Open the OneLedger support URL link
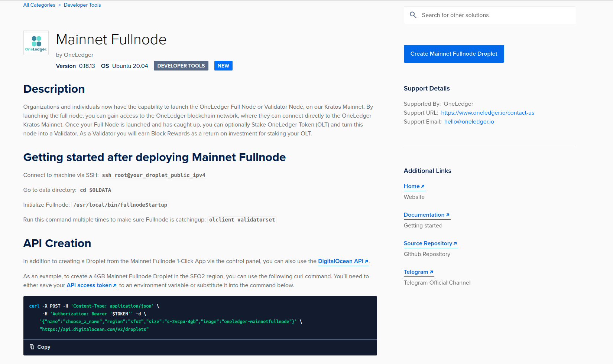613x364 pixels. click(487, 113)
